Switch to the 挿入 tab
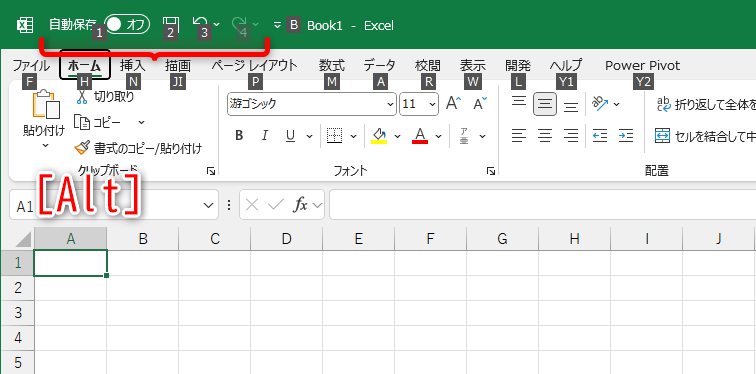Screen dimensions: 756x374 (132, 65)
